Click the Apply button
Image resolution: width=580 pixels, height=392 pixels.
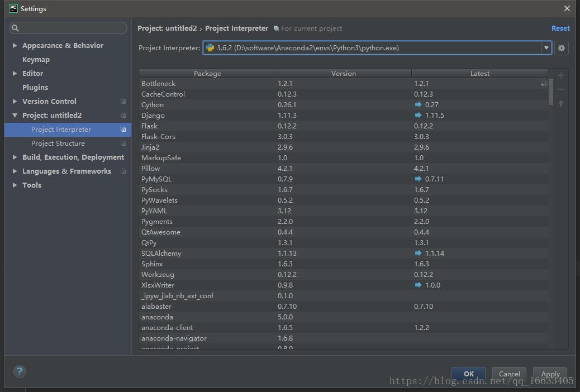click(550, 374)
